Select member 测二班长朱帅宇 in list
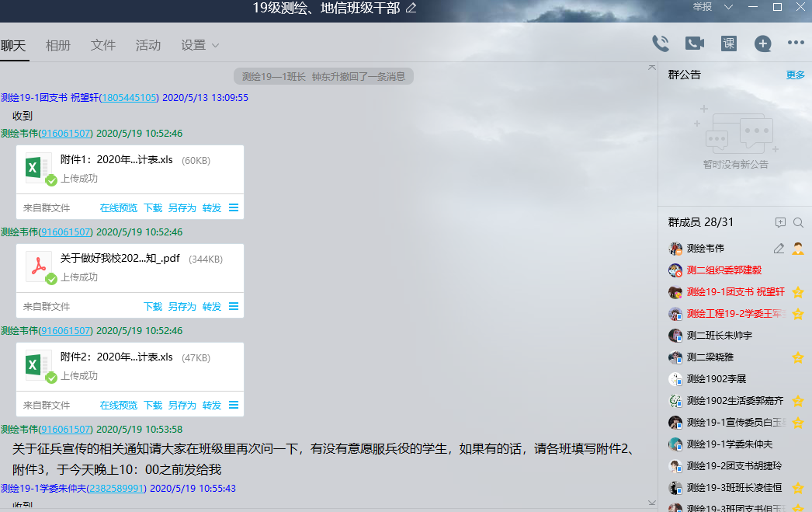 (719, 336)
